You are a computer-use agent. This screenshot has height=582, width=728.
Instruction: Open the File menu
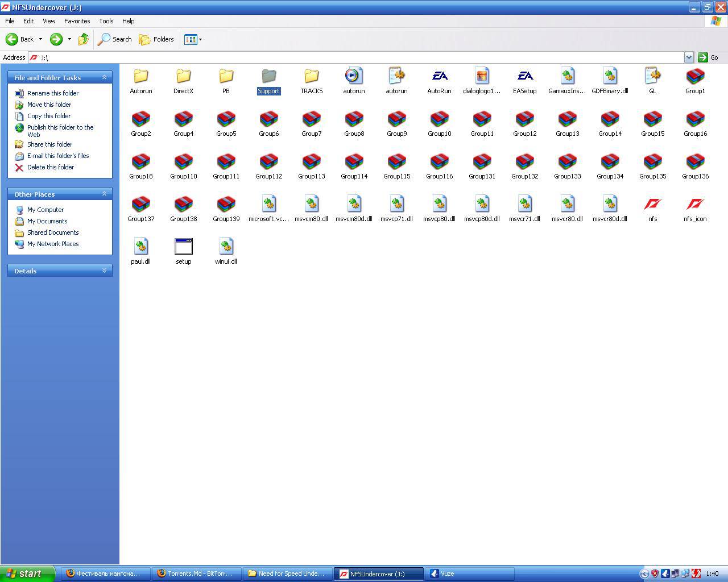[x=10, y=21]
